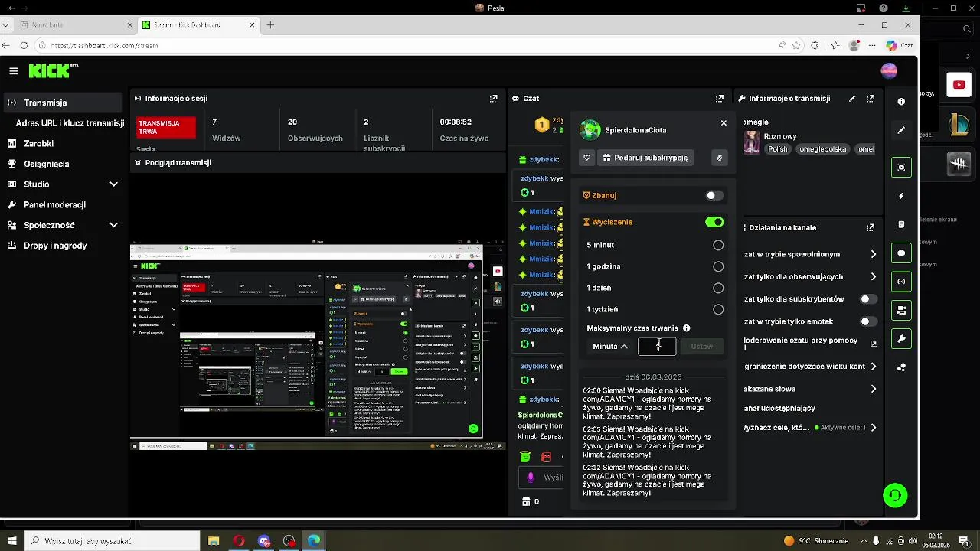The width and height of the screenshot is (980, 551).
Task: Open the Minuta time unit dropdown
Action: pyautogui.click(x=610, y=347)
